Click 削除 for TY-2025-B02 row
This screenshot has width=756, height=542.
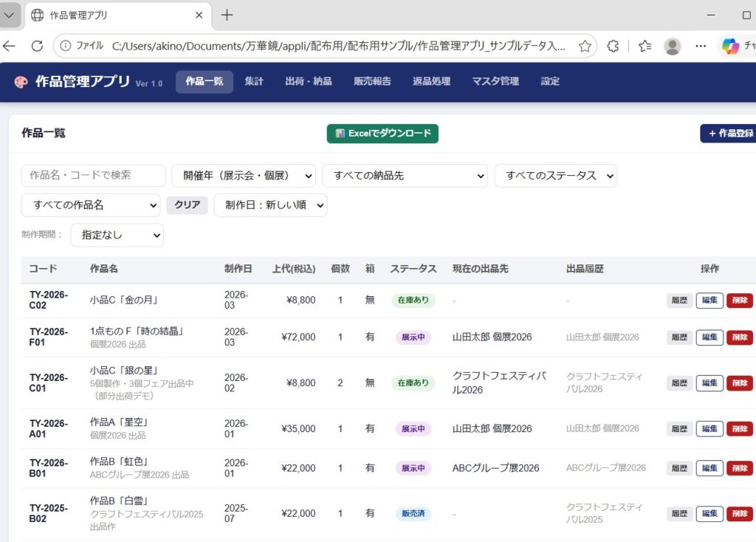[740, 514]
